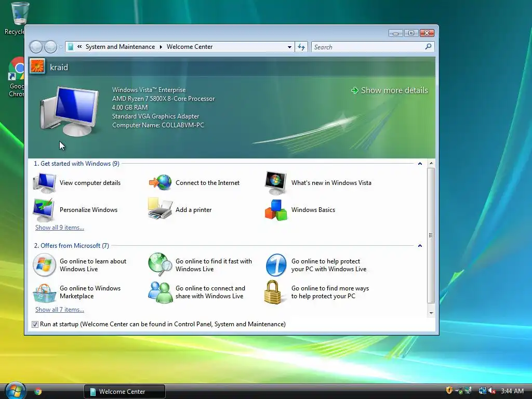Click the Computer Name: COLLABVM-PC text
This screenshot has width=532, height=399.
158,125
